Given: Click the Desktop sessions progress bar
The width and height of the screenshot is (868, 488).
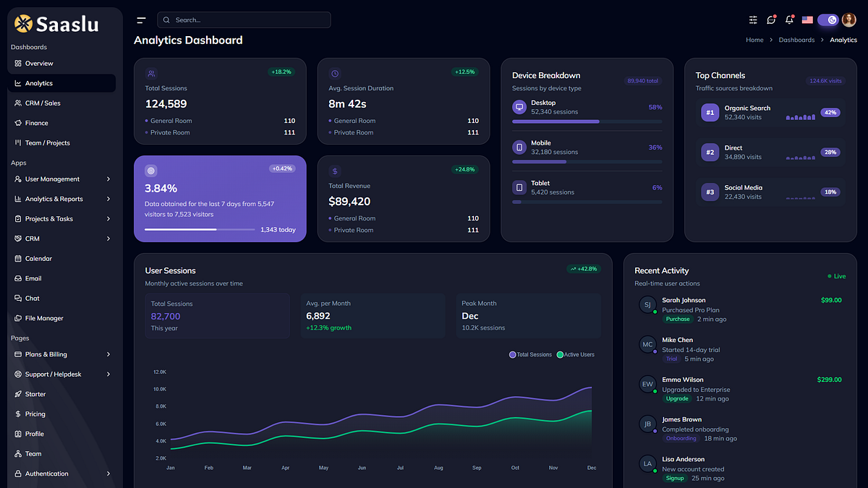Looking at the screenshot, I should click(587, 121).
